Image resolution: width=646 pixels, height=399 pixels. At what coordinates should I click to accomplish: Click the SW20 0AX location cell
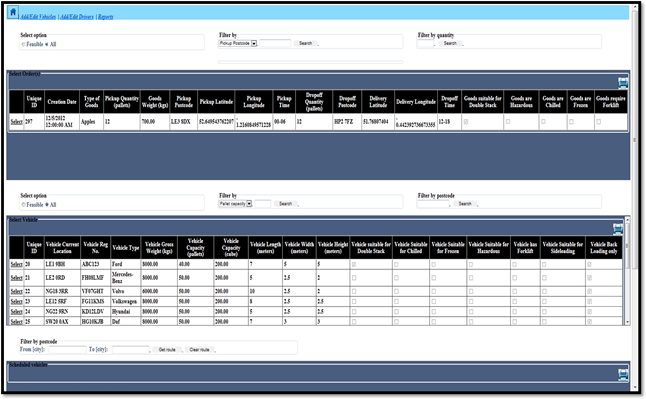coord(63,322)
